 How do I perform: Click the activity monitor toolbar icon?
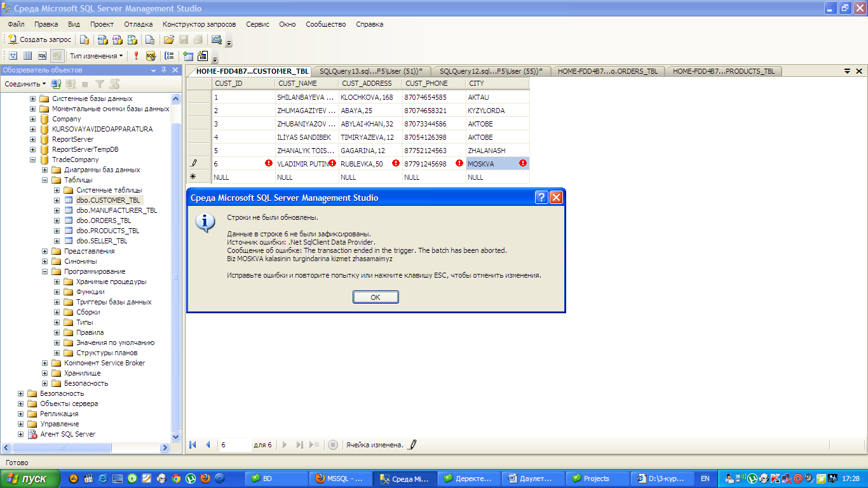pos(217,39)
